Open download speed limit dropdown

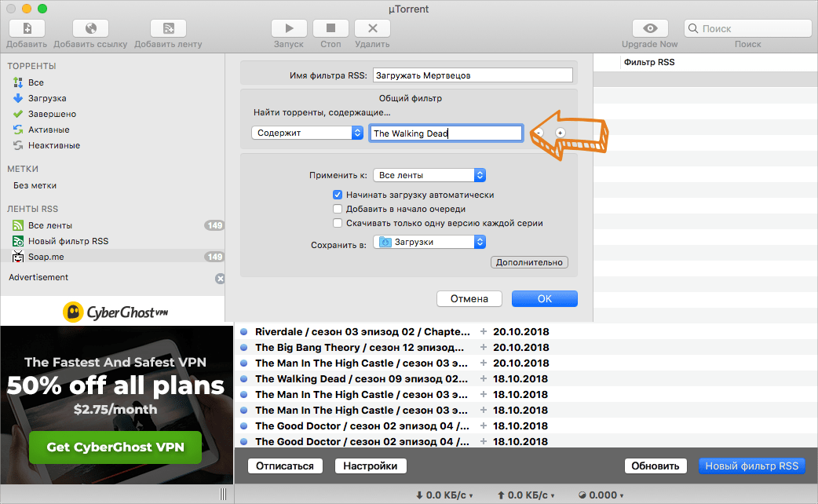coord(444,495)
